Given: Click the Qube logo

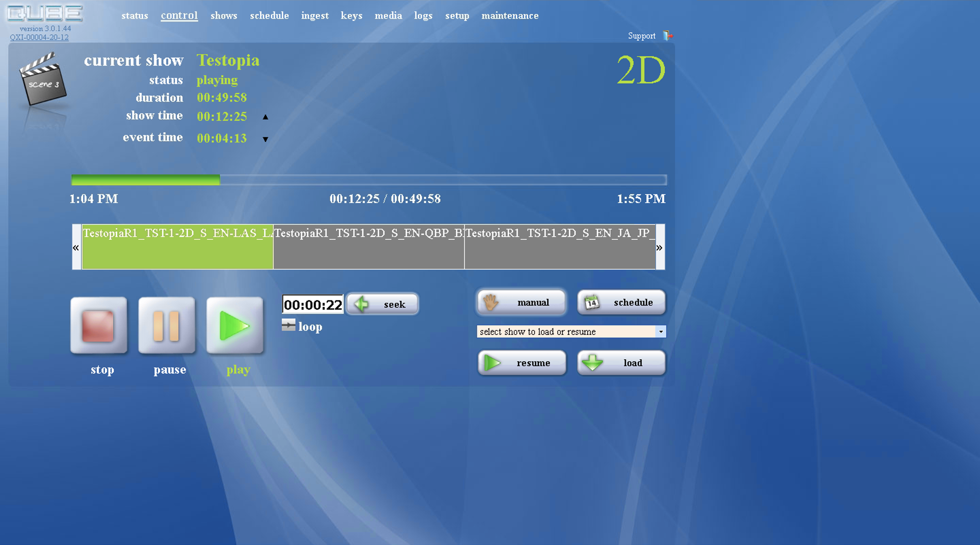Looking at the screenshot, I should coord(45,13).
